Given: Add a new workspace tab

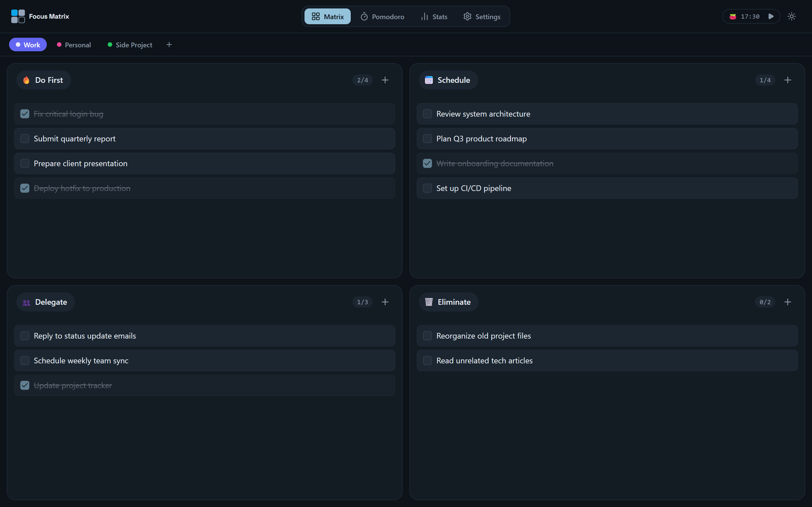Looking at the screenshot, I should 169,45.
